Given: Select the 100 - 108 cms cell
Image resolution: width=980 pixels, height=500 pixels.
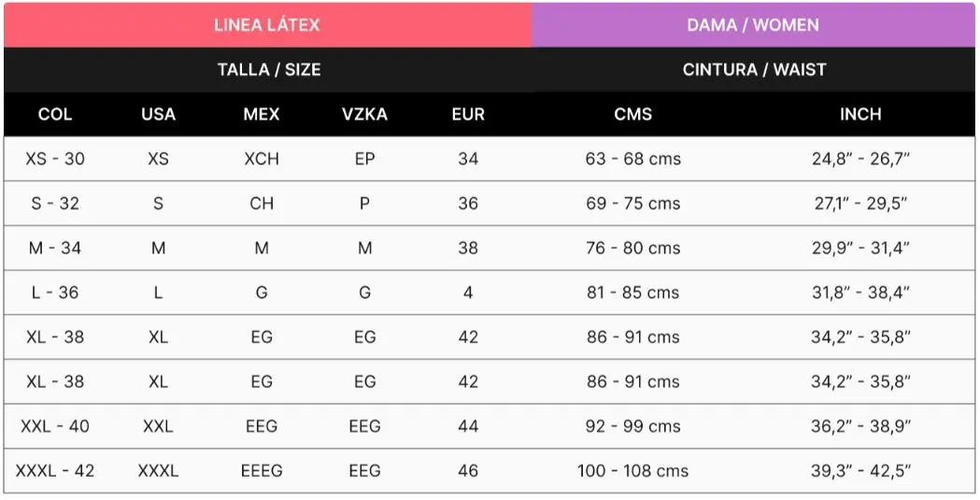Looking at the screenshot, I should 633,471.
